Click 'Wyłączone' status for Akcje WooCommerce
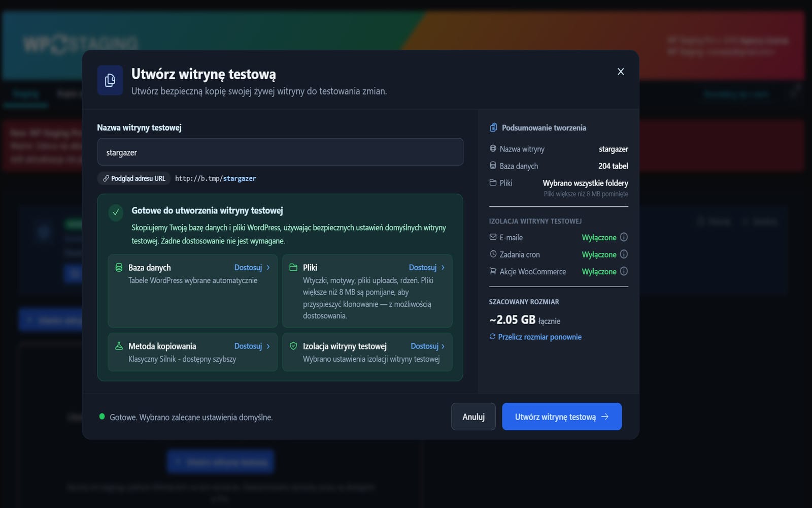Screen dimensions: 812x508 click(x=599, y=272)
